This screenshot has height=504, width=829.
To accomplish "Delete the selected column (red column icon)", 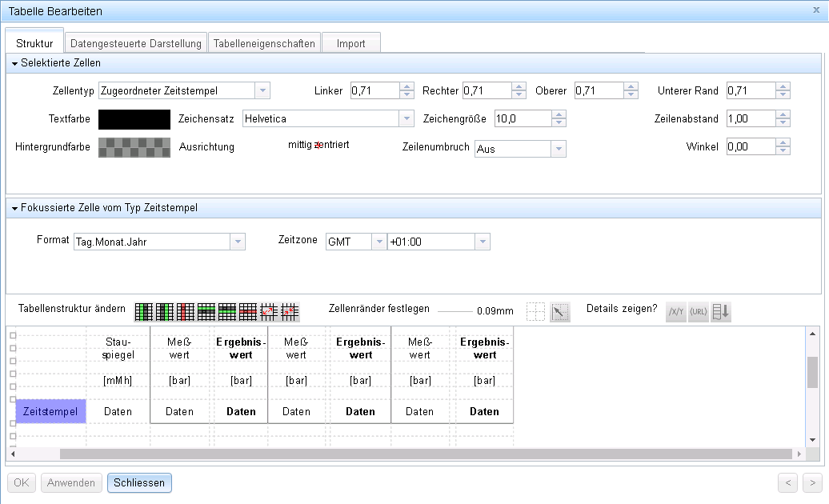I will click(185, 311).
